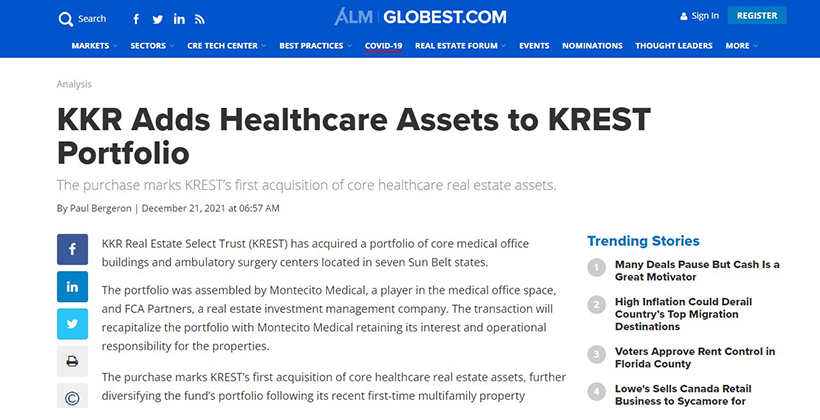The height and width of the screenshot is (420, 820).
Task: Share article via LinkedIn side button
Action: (x=72, y=287)
